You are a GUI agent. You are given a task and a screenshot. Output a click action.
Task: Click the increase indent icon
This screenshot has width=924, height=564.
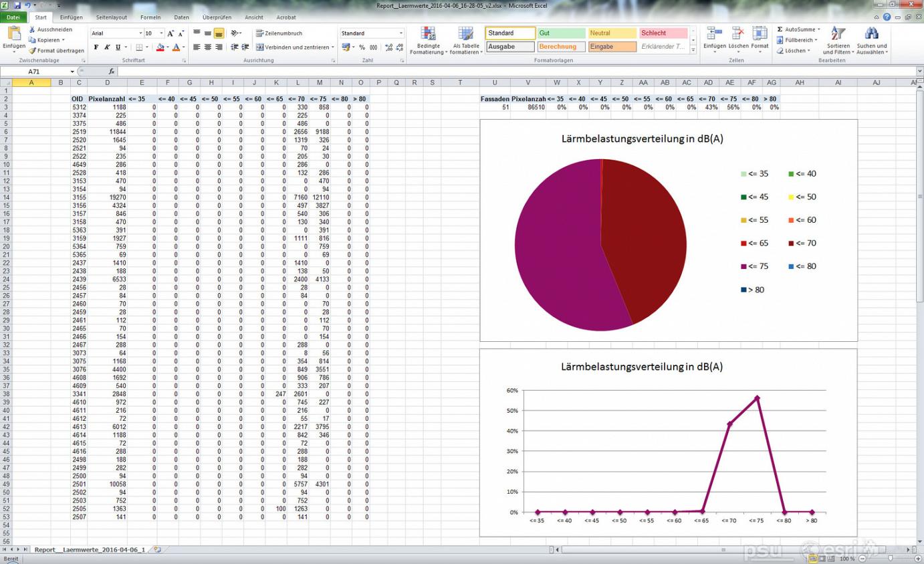coord(245,48)
